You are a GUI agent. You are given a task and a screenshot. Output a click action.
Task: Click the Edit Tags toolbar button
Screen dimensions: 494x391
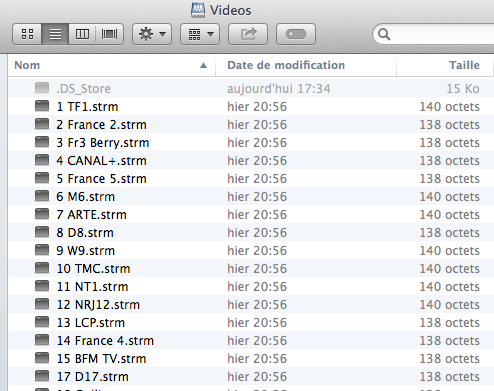pyautogui.click(x=296, y=34)
